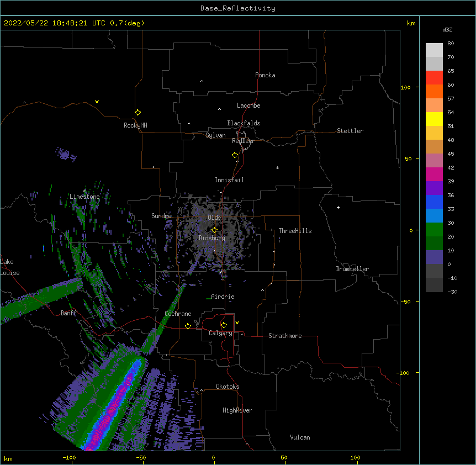Click the Airdrie label
This screenshot has height=465, width=476.
pos(223,297)
